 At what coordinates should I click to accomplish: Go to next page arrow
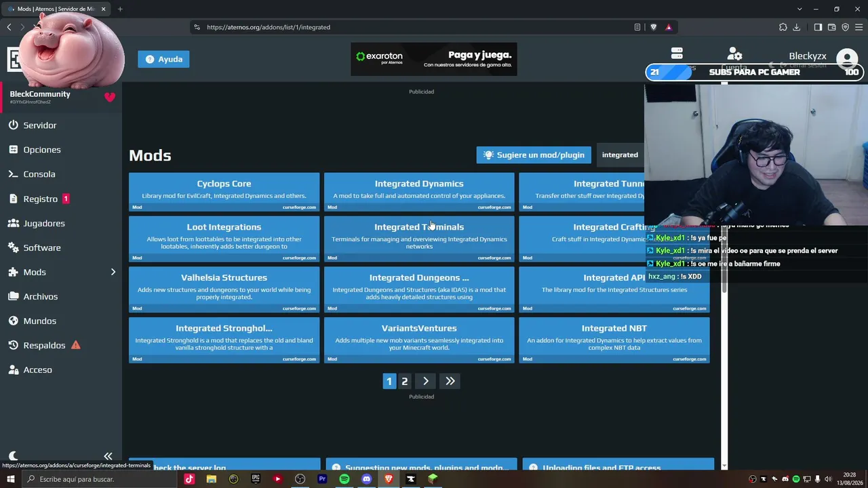pyautogui.click(x=426, y=381)
